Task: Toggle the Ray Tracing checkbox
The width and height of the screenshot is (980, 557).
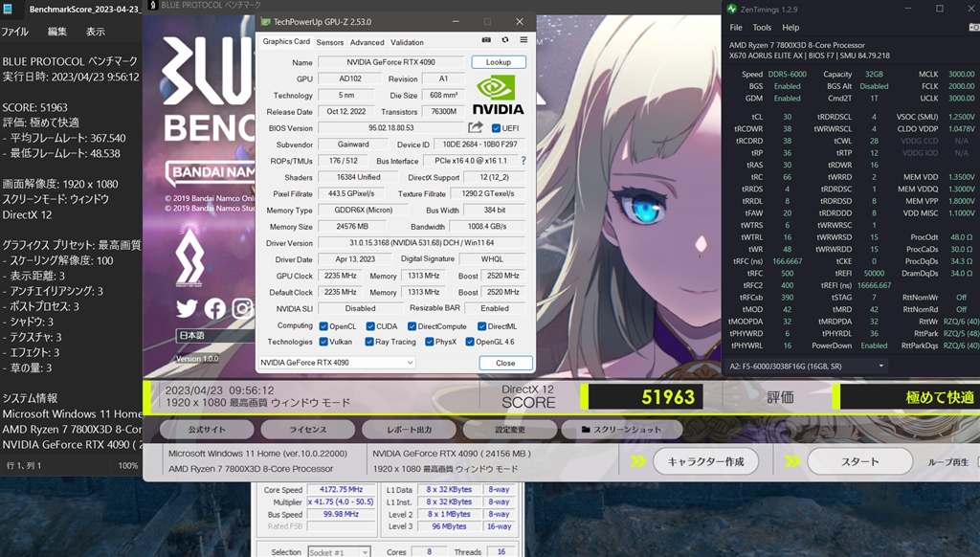Action: tap(369, 342)
